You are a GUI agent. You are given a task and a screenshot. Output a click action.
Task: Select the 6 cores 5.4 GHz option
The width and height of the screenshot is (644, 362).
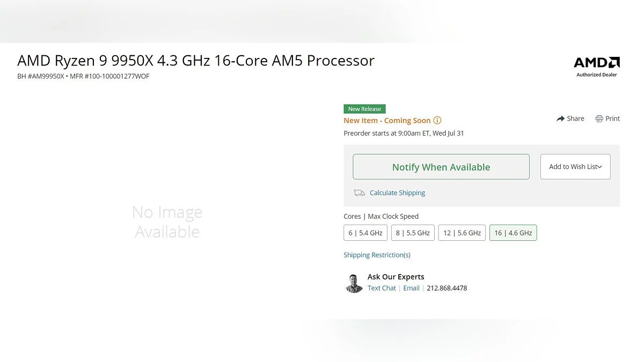365,233
